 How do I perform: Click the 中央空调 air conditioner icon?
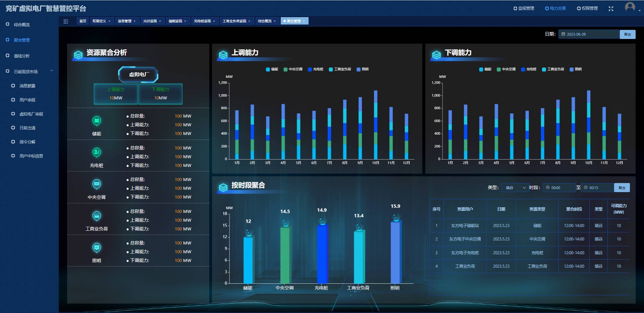pyautogui.click(x=97, y=184)
